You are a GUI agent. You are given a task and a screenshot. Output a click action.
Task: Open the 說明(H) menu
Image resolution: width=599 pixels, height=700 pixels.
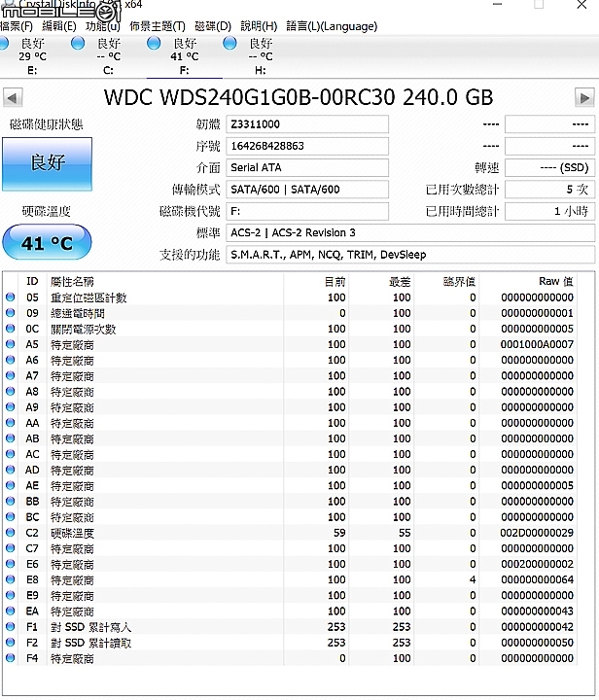point(259,26)
